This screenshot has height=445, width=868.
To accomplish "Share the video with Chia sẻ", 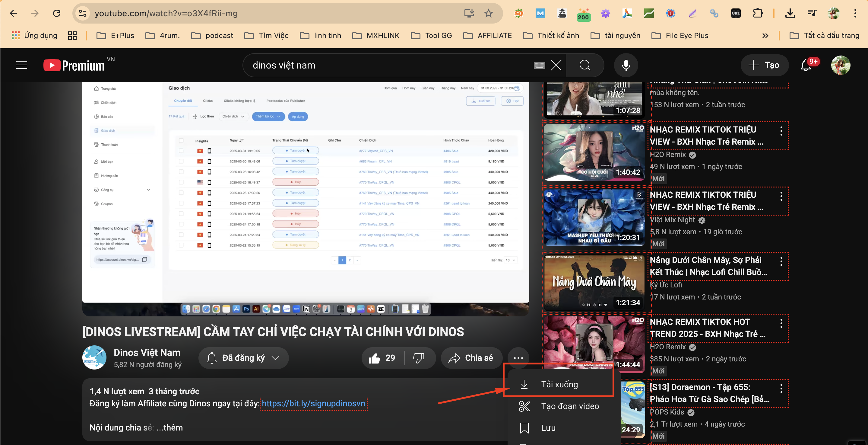I will 471,358.
